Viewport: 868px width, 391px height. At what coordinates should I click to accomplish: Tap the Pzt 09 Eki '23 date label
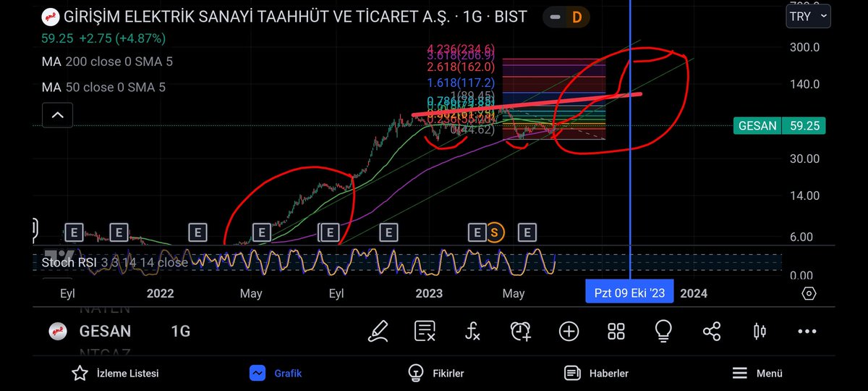[x=629, y=293]
